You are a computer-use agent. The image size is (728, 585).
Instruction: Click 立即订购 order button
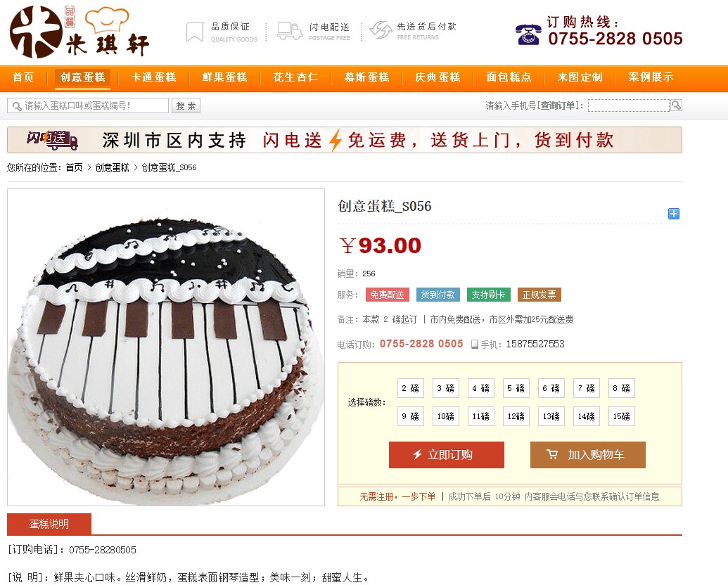point(446,454)
